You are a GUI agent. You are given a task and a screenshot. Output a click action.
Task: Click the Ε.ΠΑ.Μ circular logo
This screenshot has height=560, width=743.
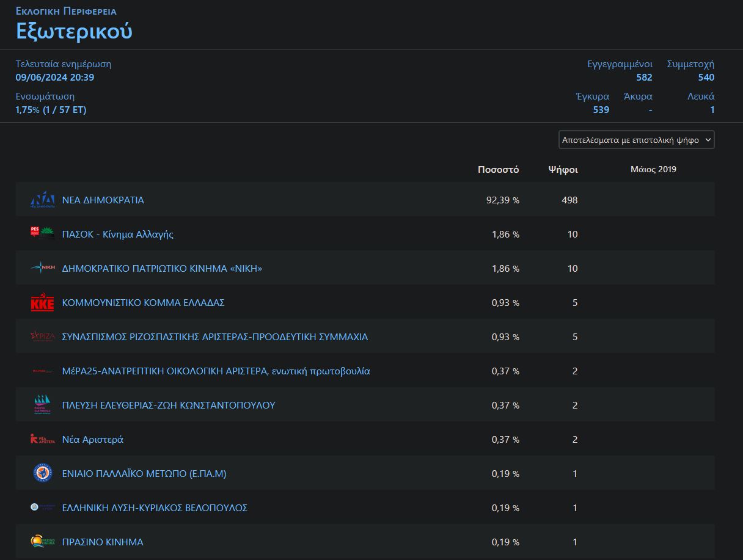coord(42,473)
